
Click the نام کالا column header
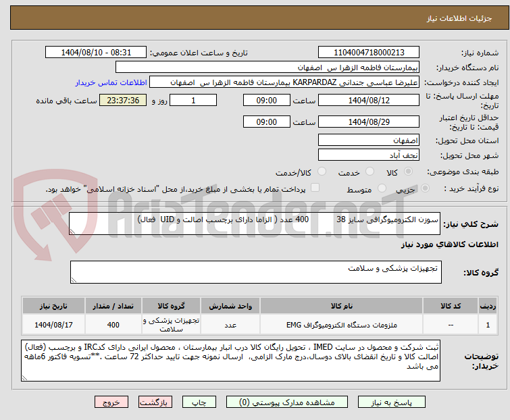[341, 306]
